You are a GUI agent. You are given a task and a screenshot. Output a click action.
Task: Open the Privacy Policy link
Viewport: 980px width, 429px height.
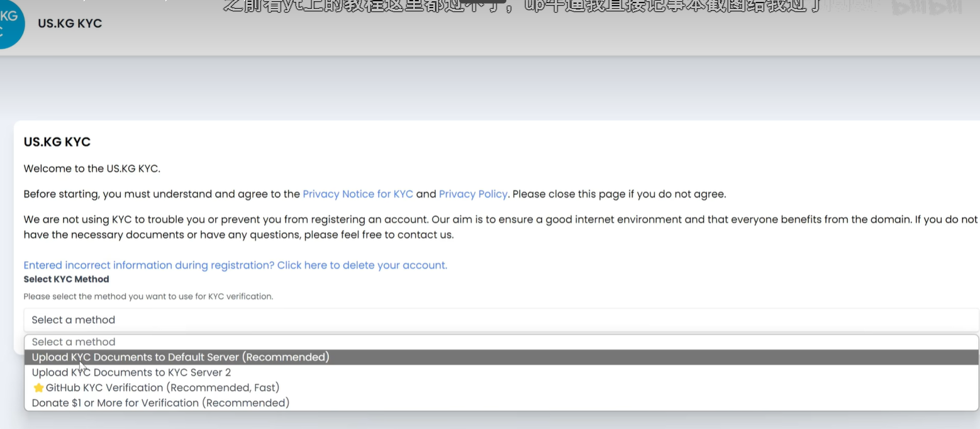[473, 194]
